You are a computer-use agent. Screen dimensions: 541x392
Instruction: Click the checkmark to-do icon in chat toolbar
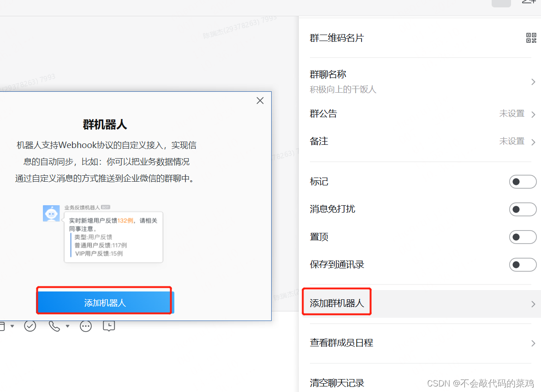(30, 326)
